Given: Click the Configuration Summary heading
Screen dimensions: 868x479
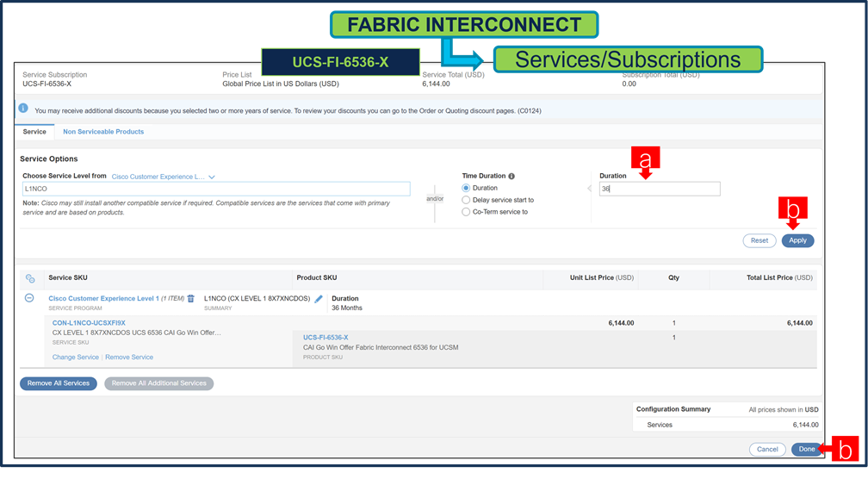Looking at the screenshot, I should tap(673, 409).
